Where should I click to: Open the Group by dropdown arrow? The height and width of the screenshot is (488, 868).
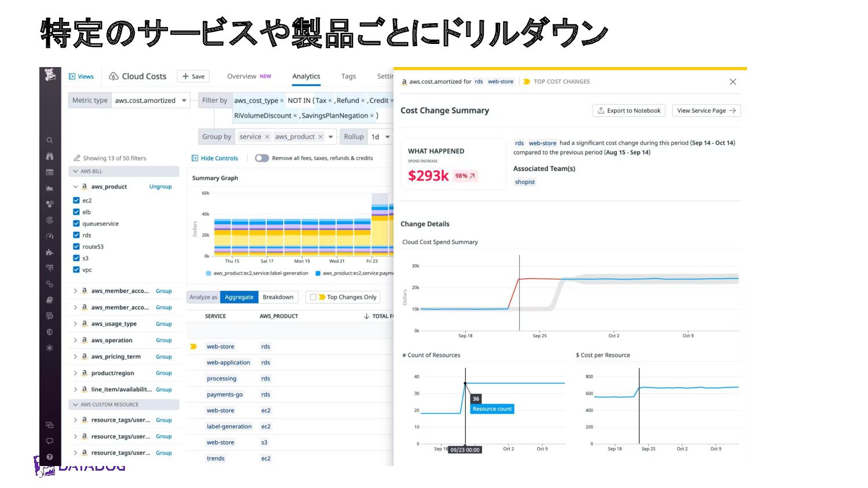[x=331, y=137]
